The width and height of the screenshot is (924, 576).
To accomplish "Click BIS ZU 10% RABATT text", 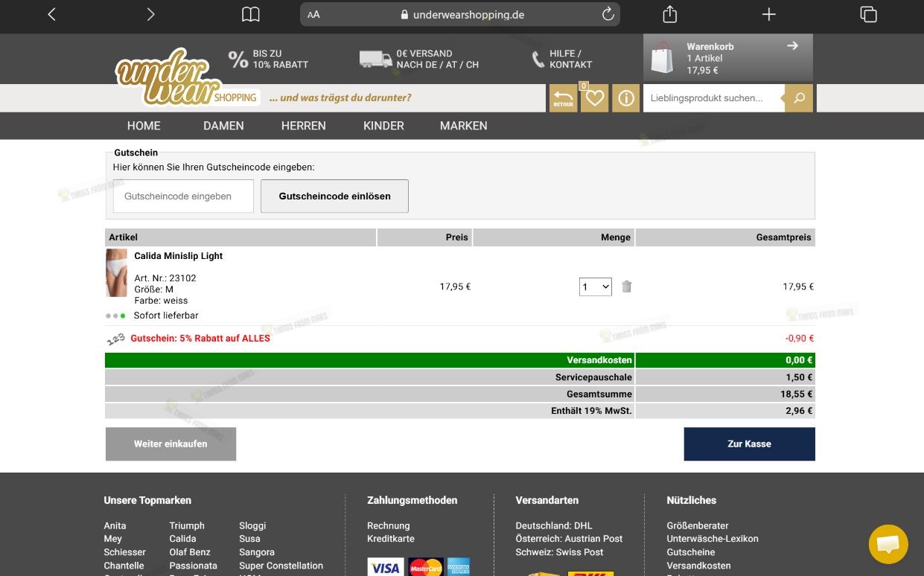I will [281, 59].
